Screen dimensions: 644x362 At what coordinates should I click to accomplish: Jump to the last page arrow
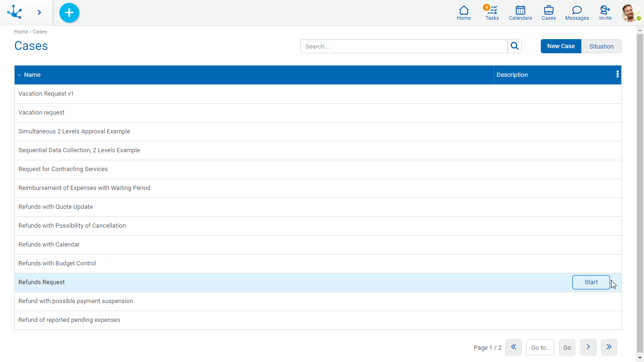(x=609, y=347)
